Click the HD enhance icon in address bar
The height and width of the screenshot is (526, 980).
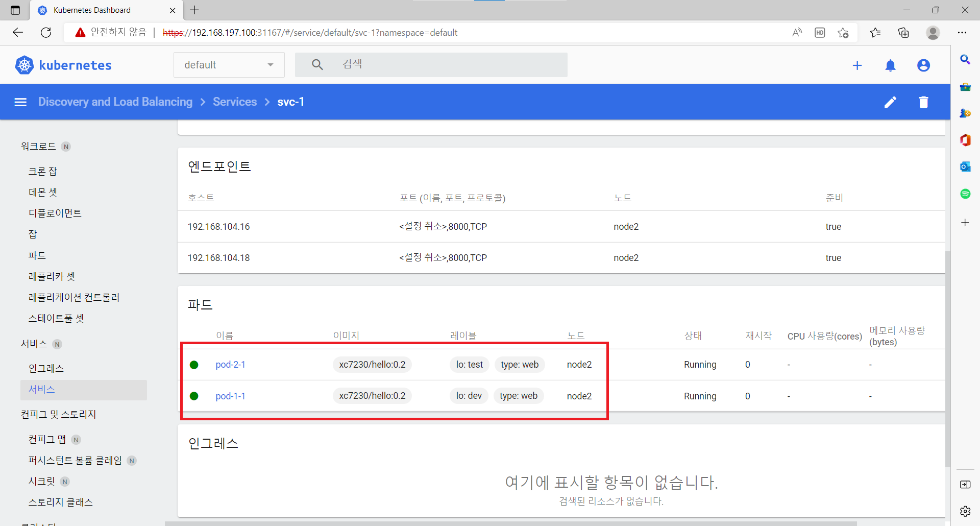pos(820,33)
